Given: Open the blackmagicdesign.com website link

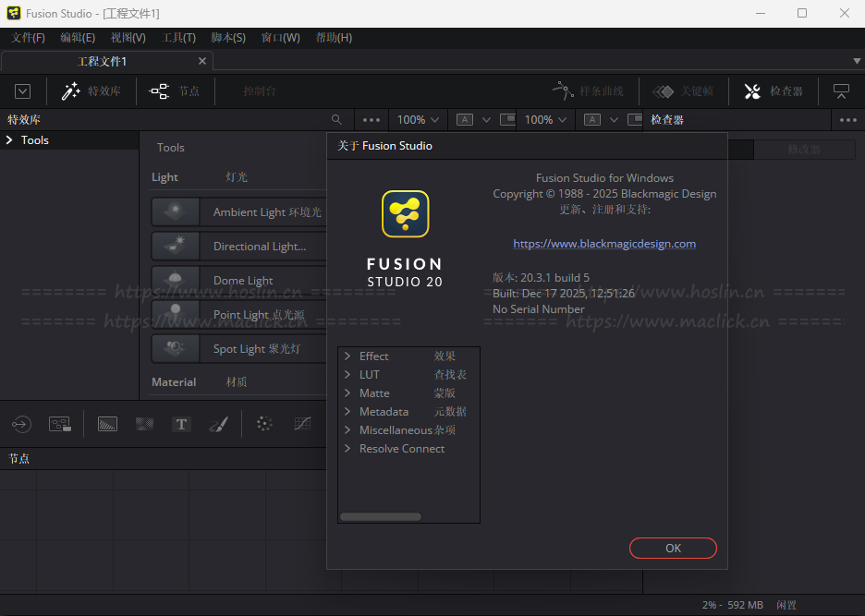Looking at the screenshot, I should pyautogui.click(x=604, y=244).
